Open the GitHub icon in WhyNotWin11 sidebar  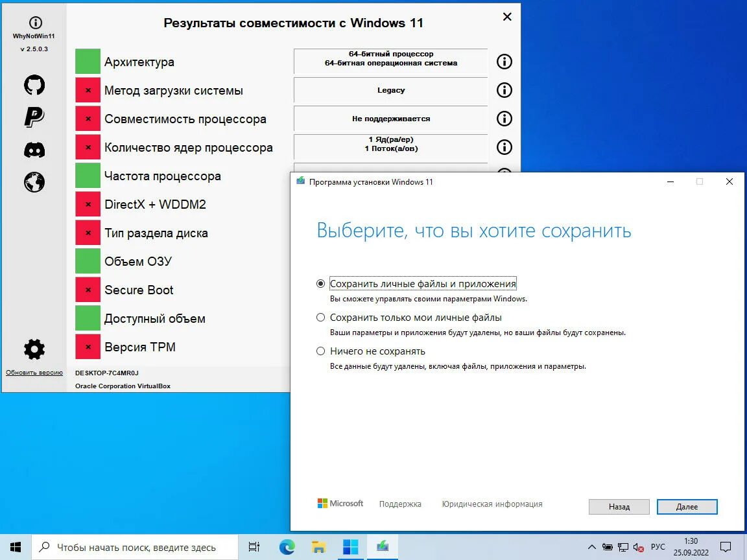coord(34,85)
